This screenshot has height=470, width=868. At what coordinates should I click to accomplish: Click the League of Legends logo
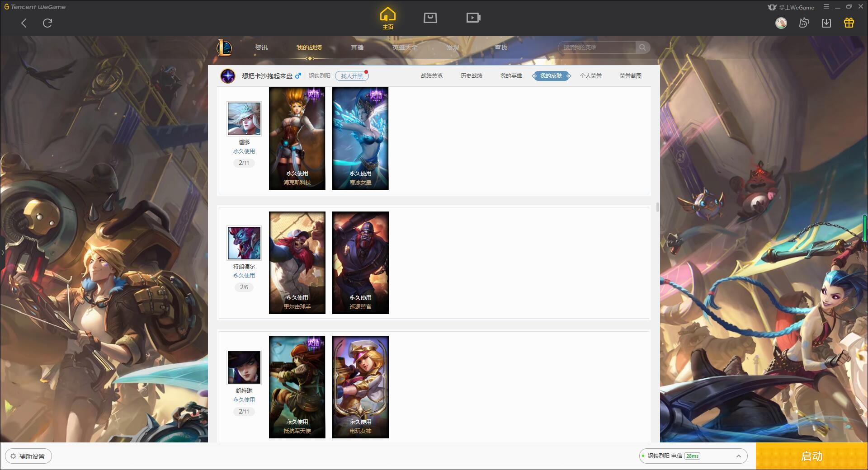(225, 47)
